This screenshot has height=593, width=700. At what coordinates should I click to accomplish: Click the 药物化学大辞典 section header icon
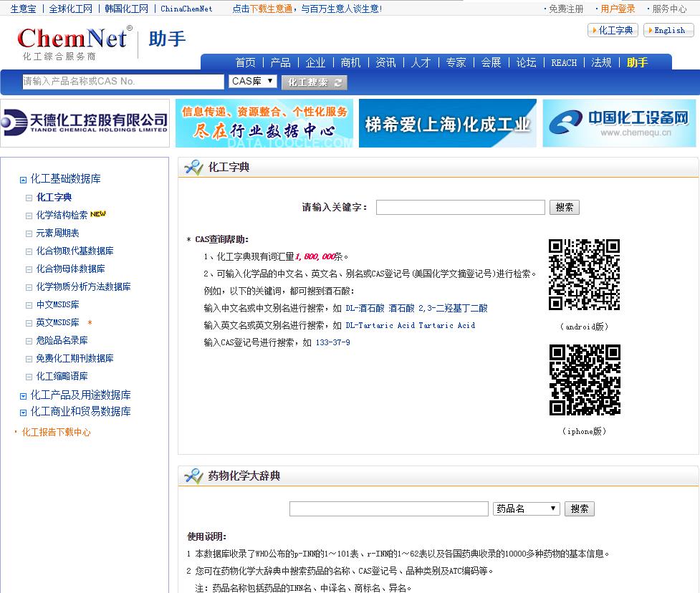(x=193, y=476)
